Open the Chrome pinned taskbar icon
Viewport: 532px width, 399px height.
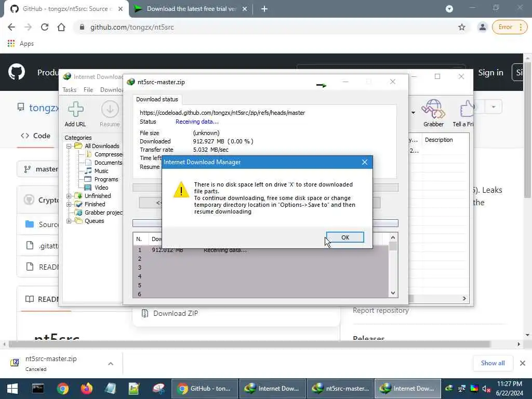(x=62, y=389)
